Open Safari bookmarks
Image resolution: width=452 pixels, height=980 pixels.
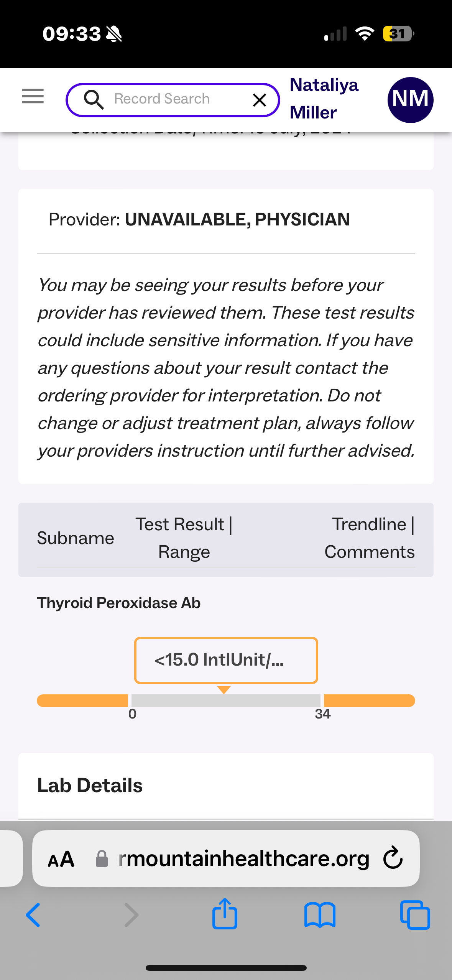click(320, 915)
